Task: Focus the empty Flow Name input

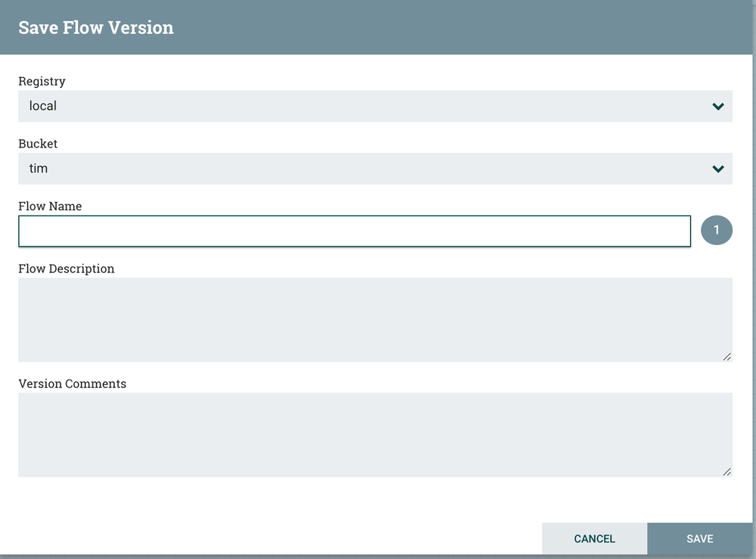Action: point(355,230)
